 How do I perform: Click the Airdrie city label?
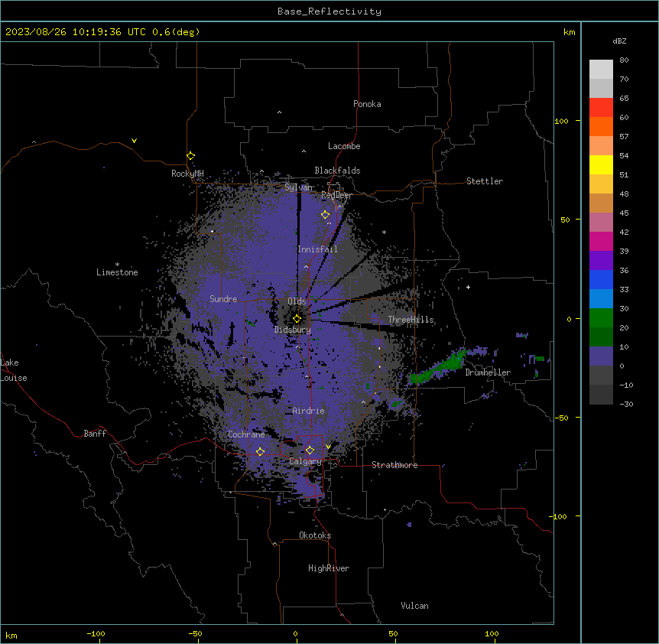(x=309, y=411)
